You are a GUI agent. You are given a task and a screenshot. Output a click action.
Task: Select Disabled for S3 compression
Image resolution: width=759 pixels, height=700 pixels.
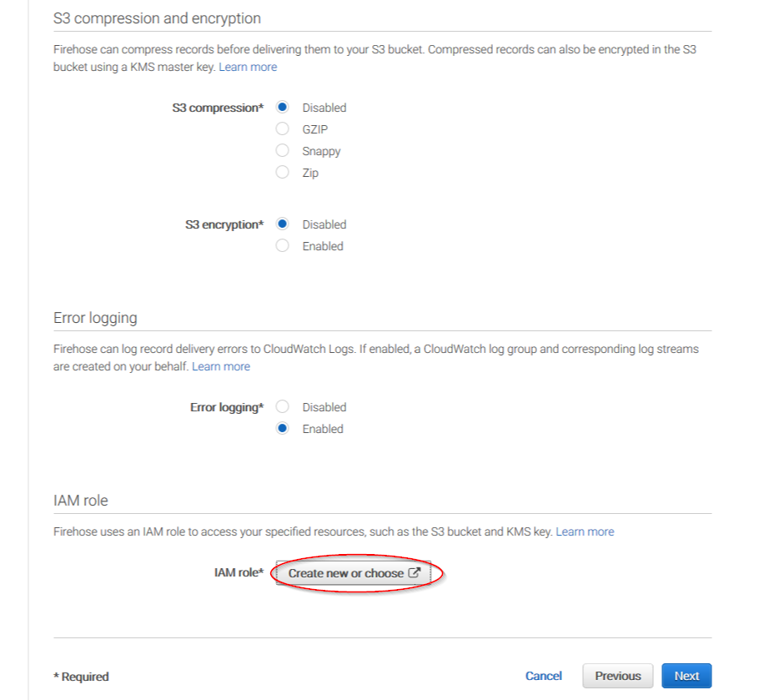[282, 107]
